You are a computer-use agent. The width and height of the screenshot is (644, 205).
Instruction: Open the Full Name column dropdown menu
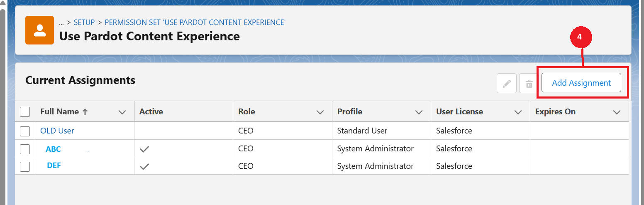pos(122,112)
